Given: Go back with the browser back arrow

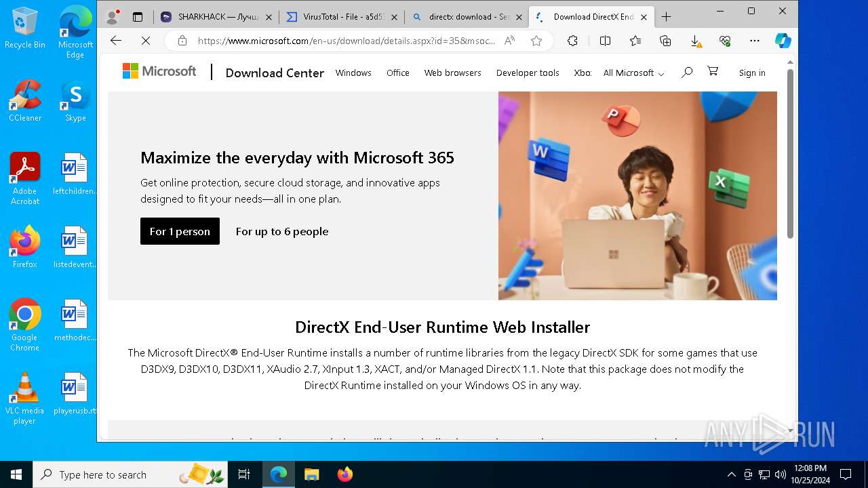Looking at the screenshot, I should point(116,41).
